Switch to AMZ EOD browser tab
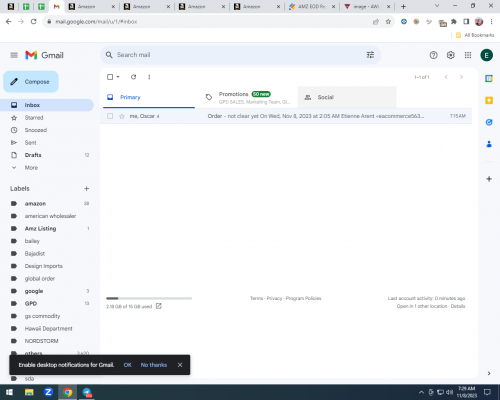500x400 pixels. point(312,6)
